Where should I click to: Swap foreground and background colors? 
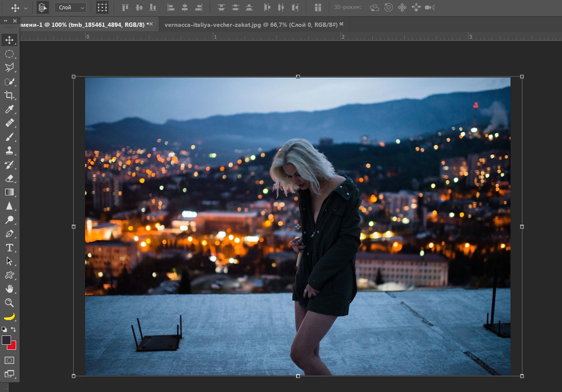13,329
